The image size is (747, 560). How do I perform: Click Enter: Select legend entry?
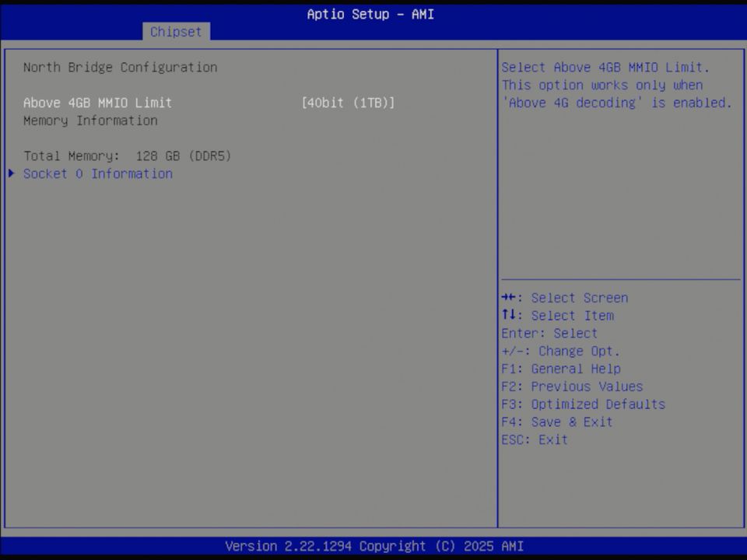(x=549, y=333)
